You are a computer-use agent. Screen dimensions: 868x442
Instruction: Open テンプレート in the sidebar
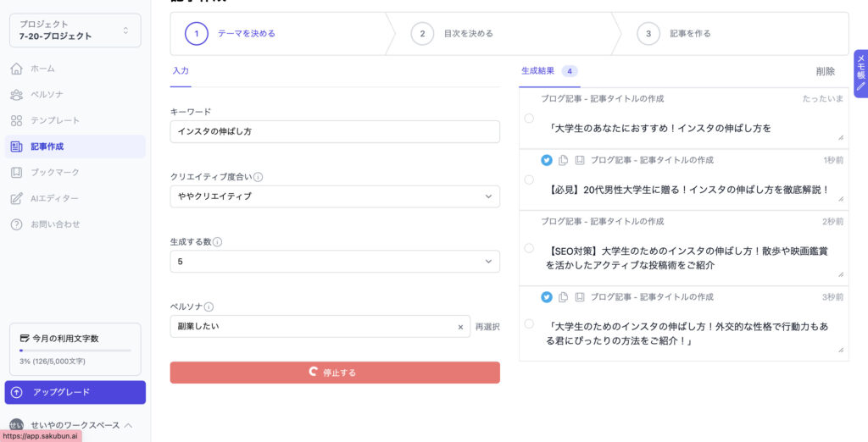click(55, 120)
